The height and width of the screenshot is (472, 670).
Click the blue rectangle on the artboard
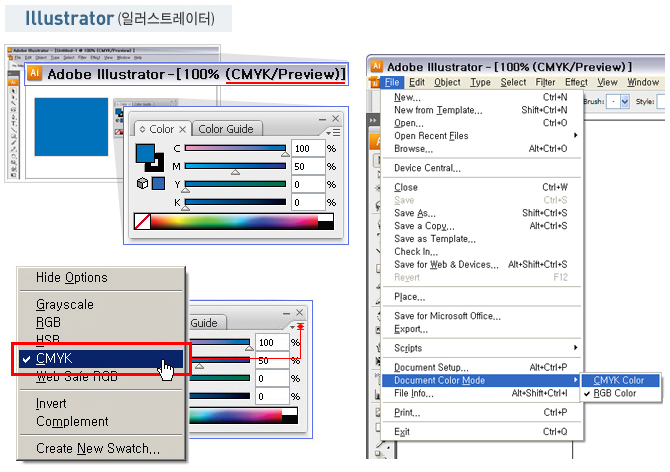tap(71, 127)
